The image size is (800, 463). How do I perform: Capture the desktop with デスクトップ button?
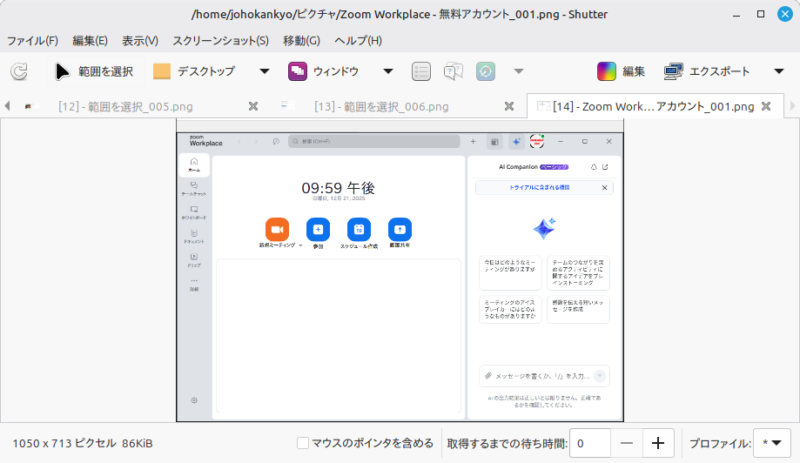pyautogui.click(x=194, y=71)
